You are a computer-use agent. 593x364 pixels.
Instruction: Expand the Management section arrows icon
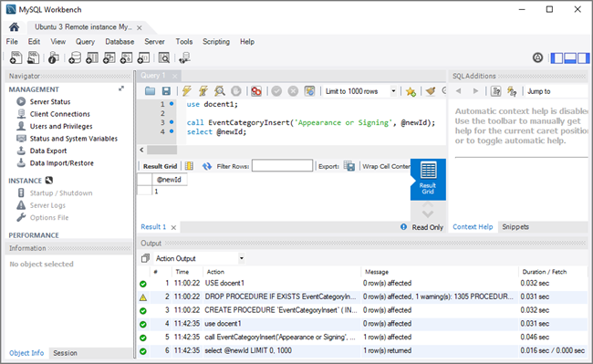121,88
